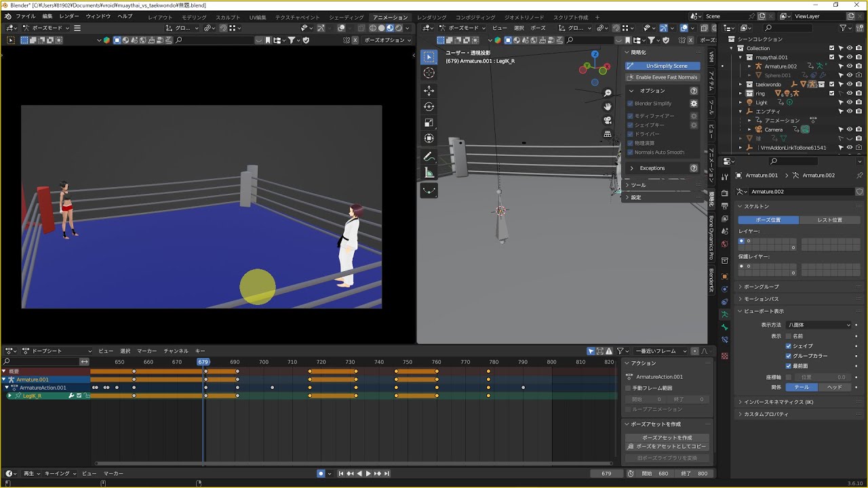Open help icon beside Exceptions header
This screenshot has width=868, height=488.
pos(694,168)
